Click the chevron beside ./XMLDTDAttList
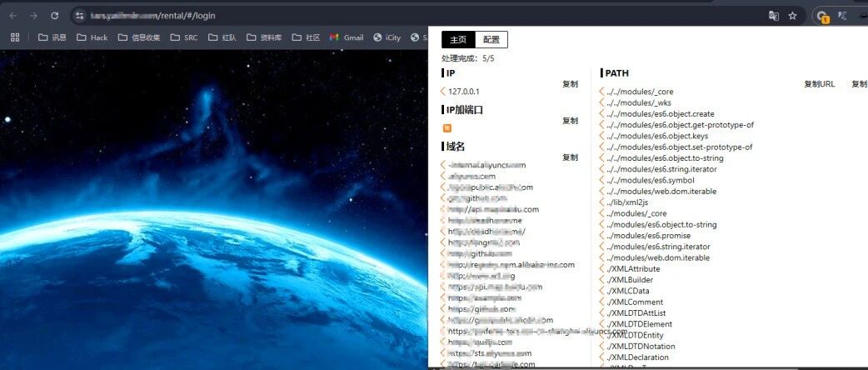Image resolution: width=868 pixels, height=370 pixels. click(x=601, y=313)
